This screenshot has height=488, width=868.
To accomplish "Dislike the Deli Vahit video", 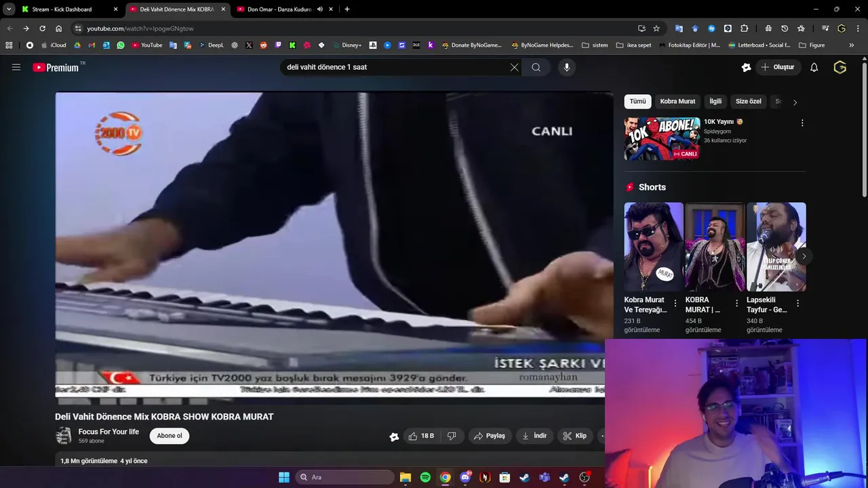I will click(452, 436).
